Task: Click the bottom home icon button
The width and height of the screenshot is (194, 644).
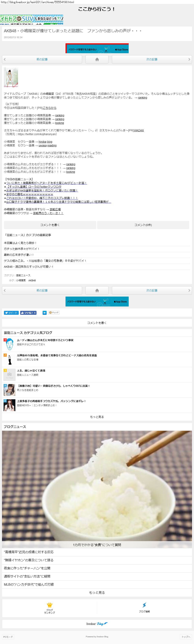Action: [x=97, y=290]
